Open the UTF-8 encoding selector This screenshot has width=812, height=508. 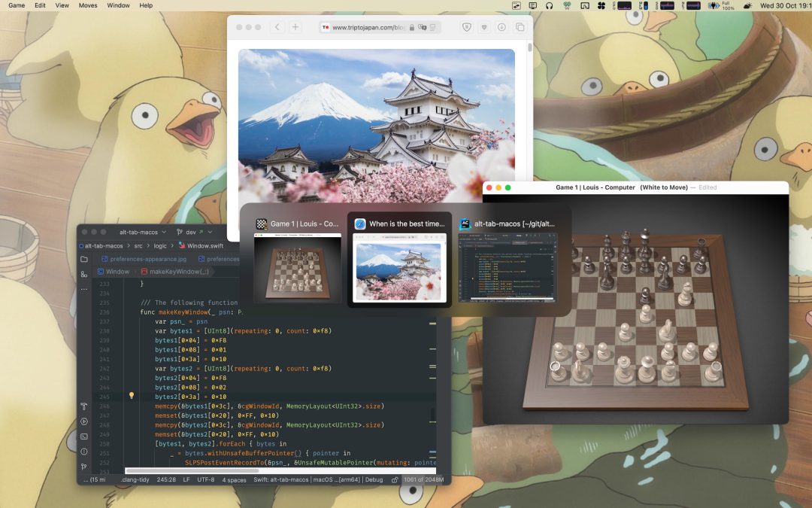pyautogui.click(x=207, y=479)
